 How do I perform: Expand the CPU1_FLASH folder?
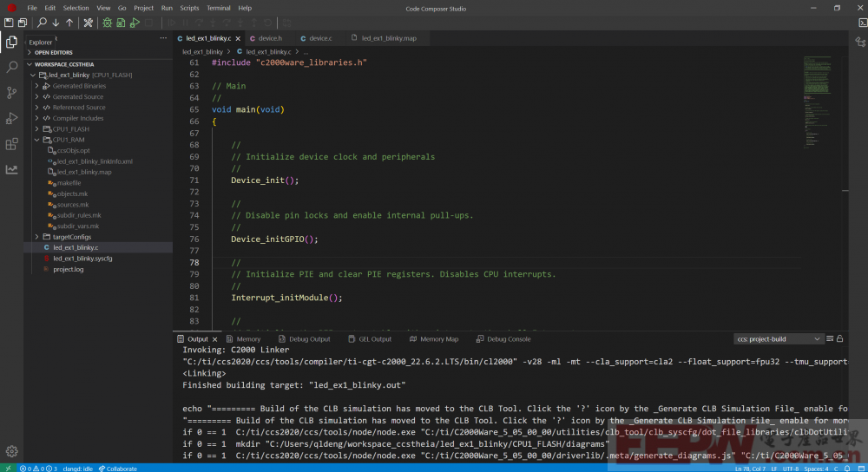[37, 129]
